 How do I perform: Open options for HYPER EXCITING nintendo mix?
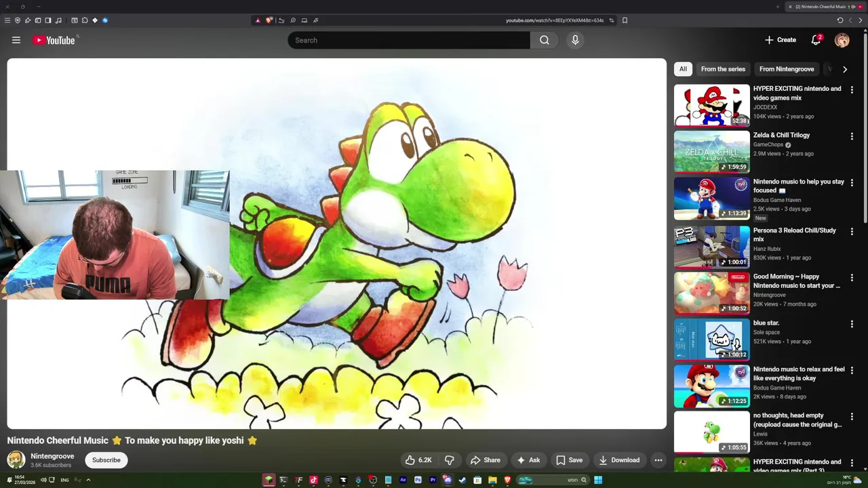tap(852, 89)
